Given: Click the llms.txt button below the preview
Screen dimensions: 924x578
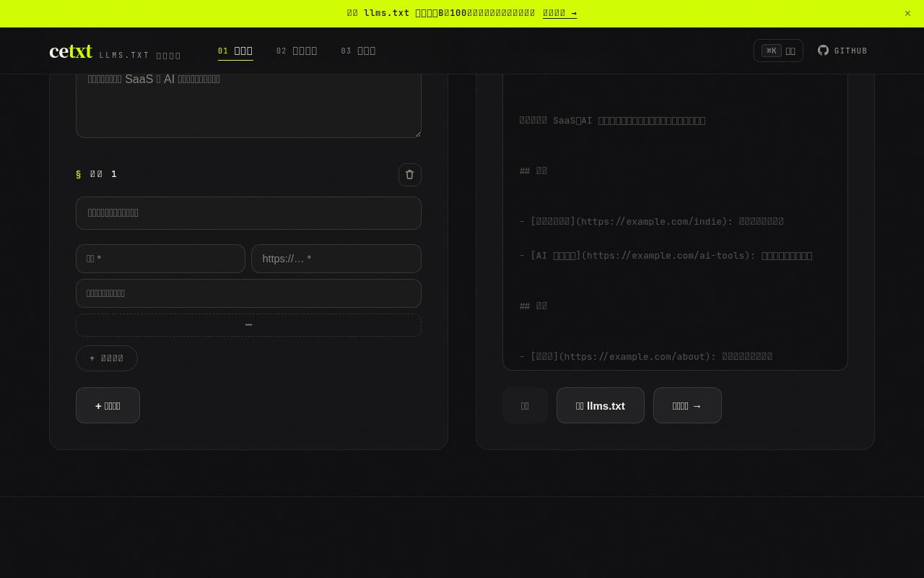Looking at the screenshot, I should [601, 405].
